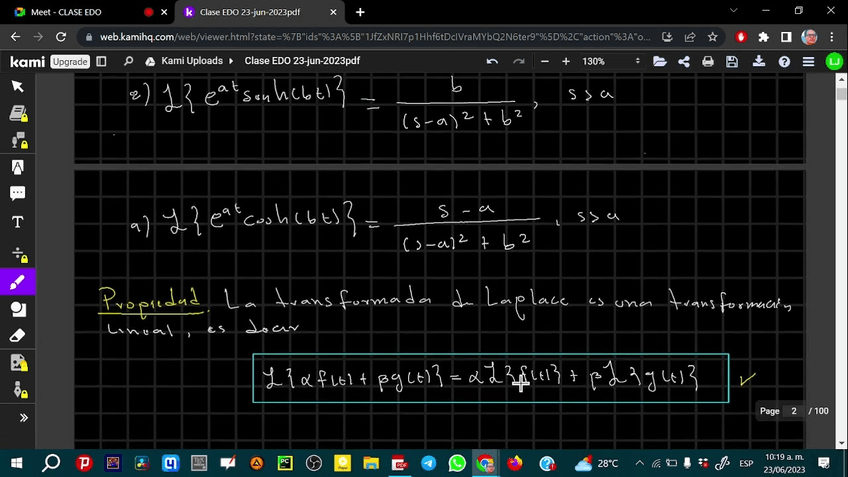Open Kami hamburger menu at top right
848x477 pixels.
[x=809, y=61]
